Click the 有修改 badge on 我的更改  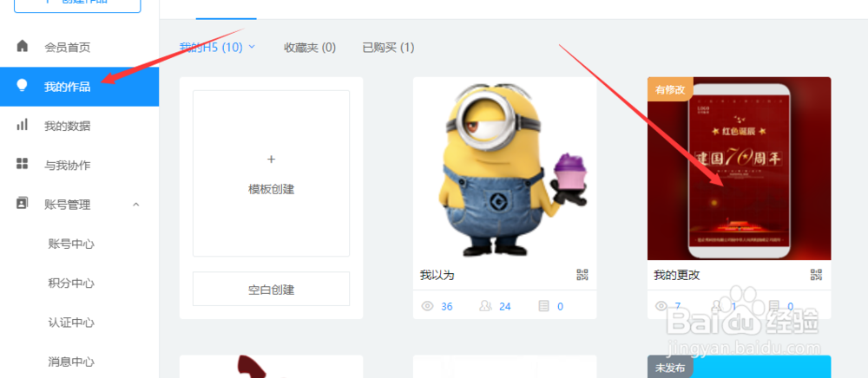click(x=670, y=89)
